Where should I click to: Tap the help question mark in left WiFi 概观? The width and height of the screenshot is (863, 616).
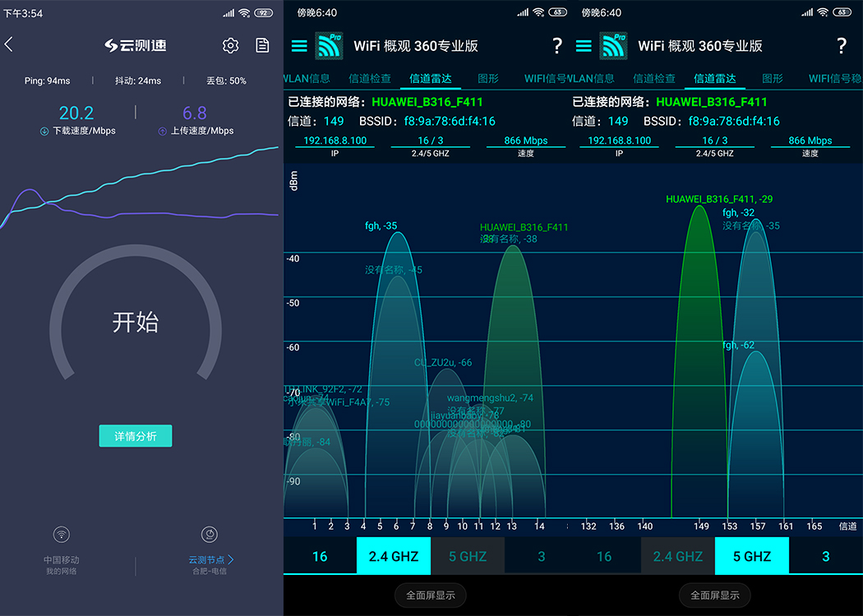[x=557, y=46]
